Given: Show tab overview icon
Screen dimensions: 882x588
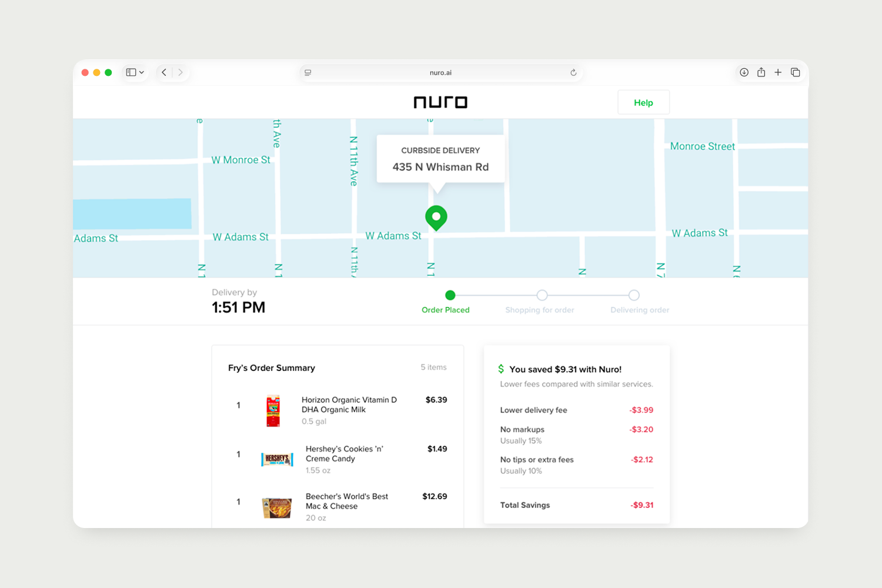Looking at the screenshot, I should point(795,72).
